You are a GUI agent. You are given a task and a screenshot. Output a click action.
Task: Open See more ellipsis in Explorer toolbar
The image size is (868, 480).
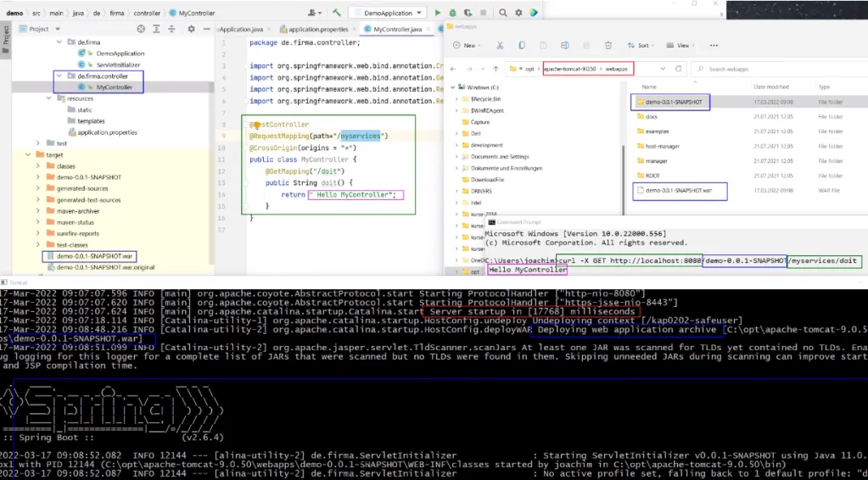pos(714,45)
